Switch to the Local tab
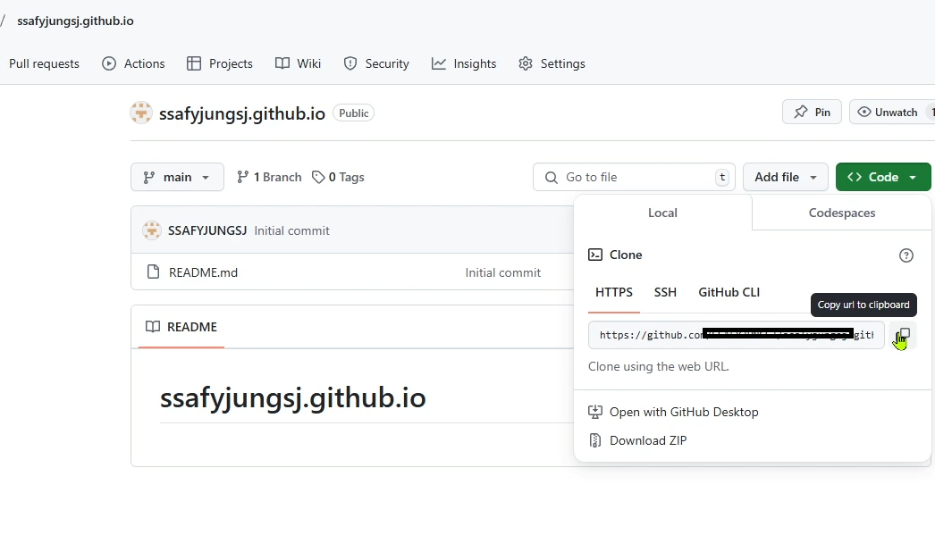Viewport: 935px width, 560px height. (x=662, y=213)
